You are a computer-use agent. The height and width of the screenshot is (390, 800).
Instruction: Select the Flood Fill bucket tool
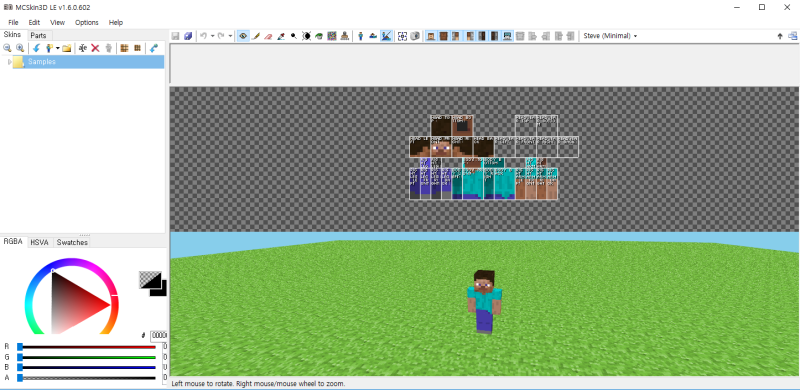pyautogui.click(x=319, y=36)
